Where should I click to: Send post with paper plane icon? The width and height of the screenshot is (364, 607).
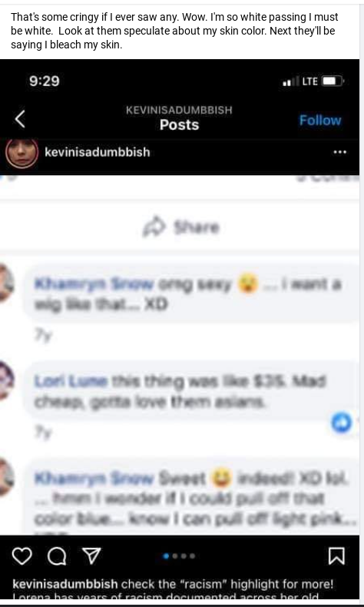(92, 556)
